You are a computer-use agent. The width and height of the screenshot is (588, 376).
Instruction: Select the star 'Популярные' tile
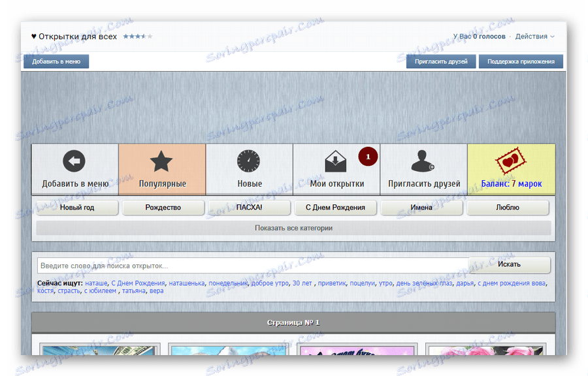tap(162, 169)
